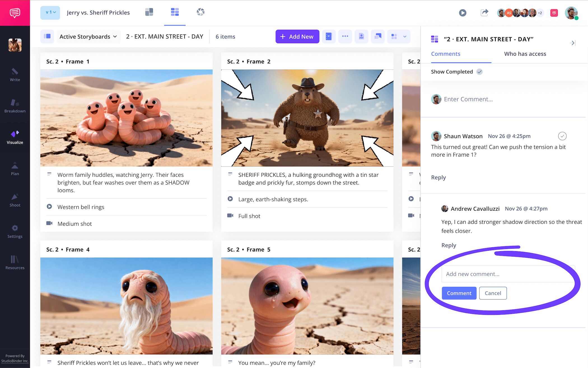
Task: Select the Comments tab
Action: [x=445, y=54]
